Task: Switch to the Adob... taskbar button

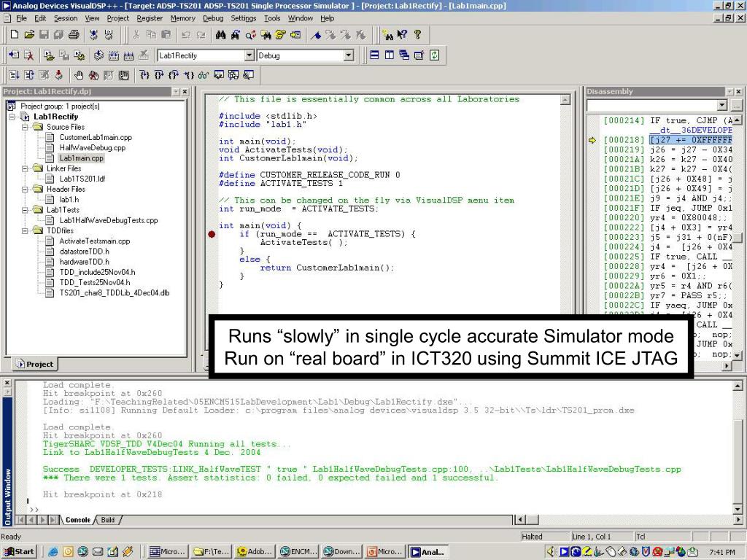Action: 255,551
